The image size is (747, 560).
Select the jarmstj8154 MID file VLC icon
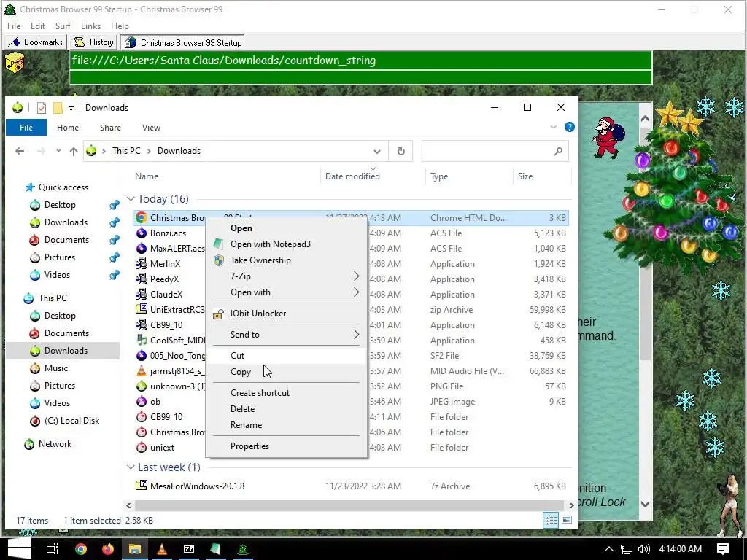point(142,371)
